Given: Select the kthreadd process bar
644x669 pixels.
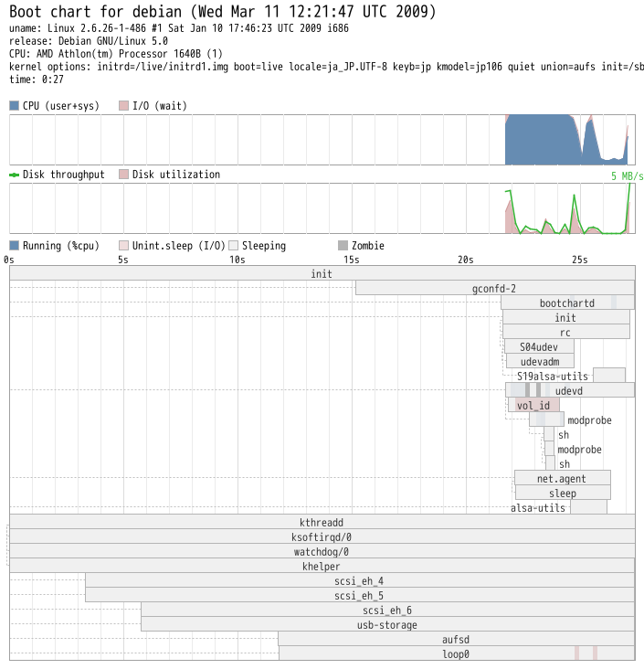Looking at the screenshot, I should [322, 522].
